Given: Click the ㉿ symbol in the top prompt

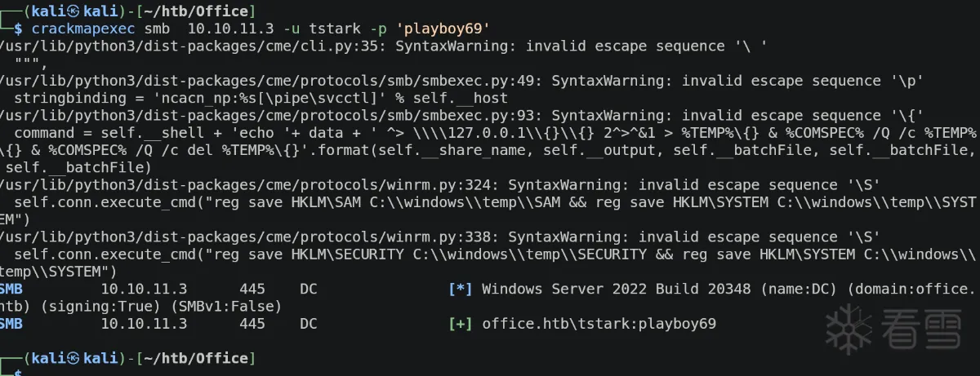Looking at the screenshot, I should pyautogui.click(x=72, y=11).
